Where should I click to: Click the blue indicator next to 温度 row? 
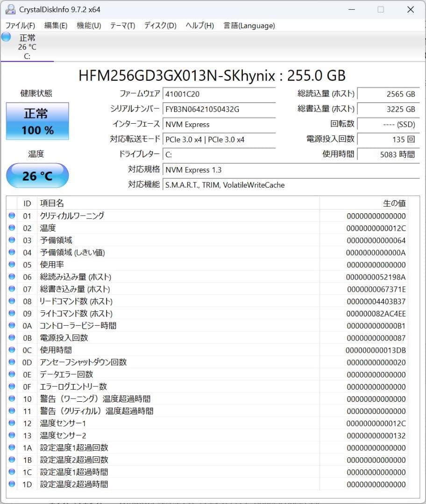[12, 227]
